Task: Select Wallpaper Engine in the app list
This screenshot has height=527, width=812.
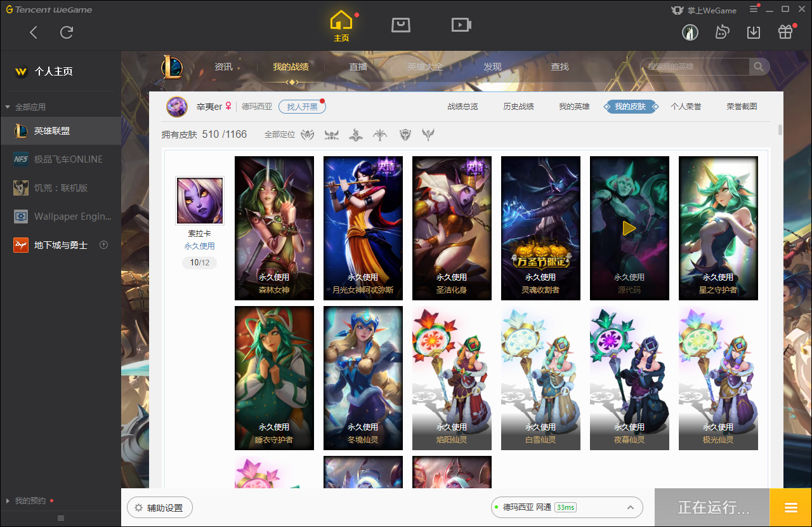Action: click(60, 217)
